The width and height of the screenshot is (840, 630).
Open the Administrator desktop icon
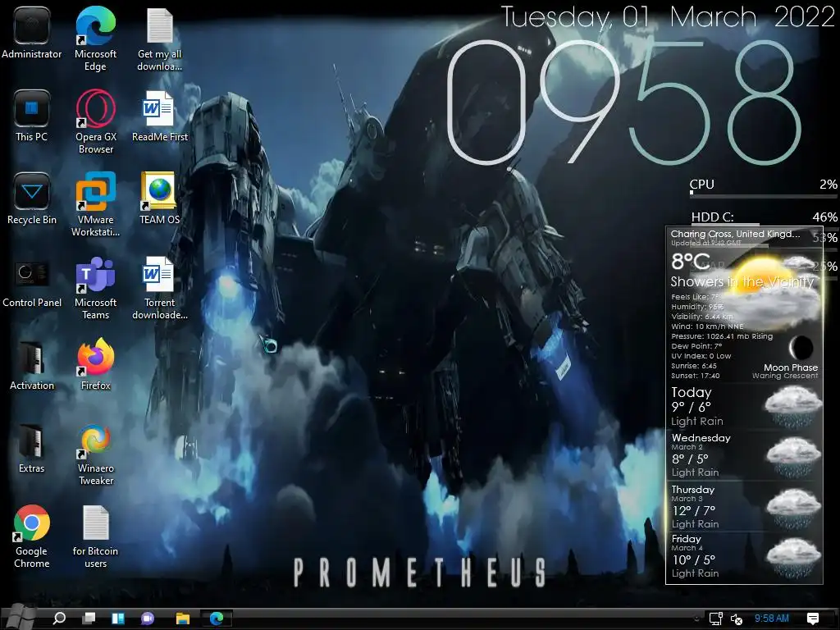pyautogui.click(x=32, y=32)
